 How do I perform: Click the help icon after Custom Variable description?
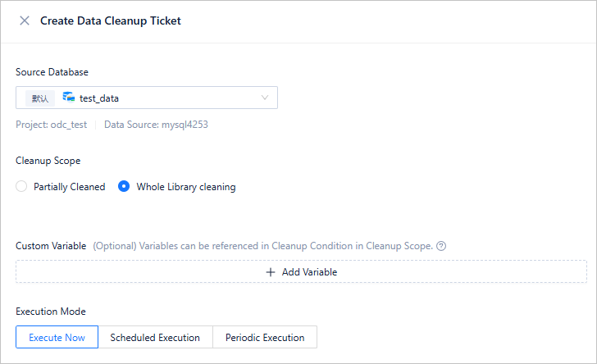tap(441, 246)
